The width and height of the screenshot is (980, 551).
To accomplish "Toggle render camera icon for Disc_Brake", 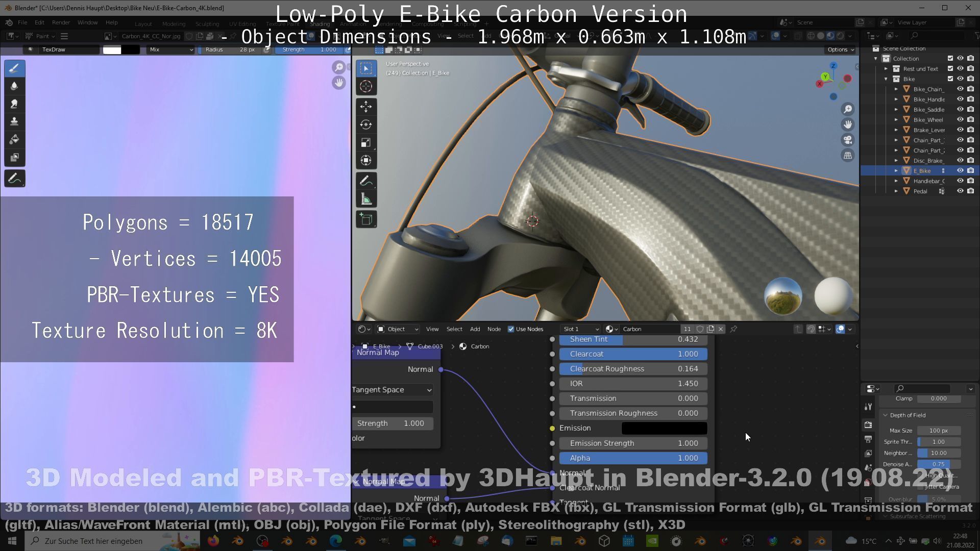I will pos(970,160).
